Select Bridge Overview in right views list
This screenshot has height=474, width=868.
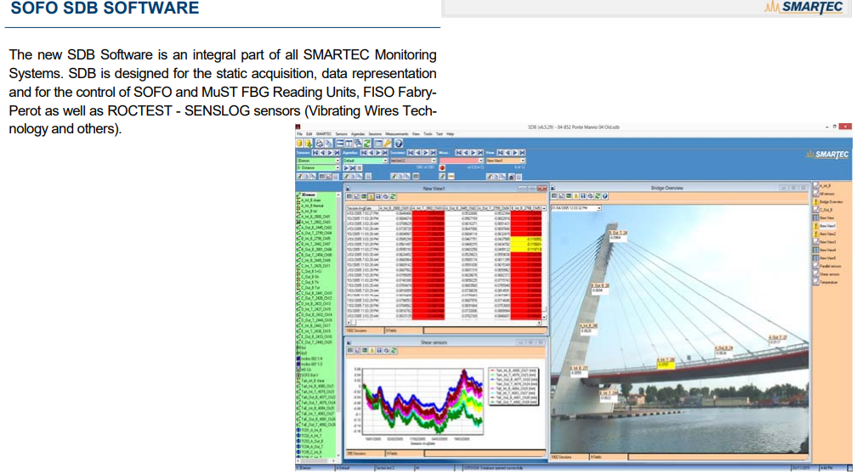click(x=829, y=202)
